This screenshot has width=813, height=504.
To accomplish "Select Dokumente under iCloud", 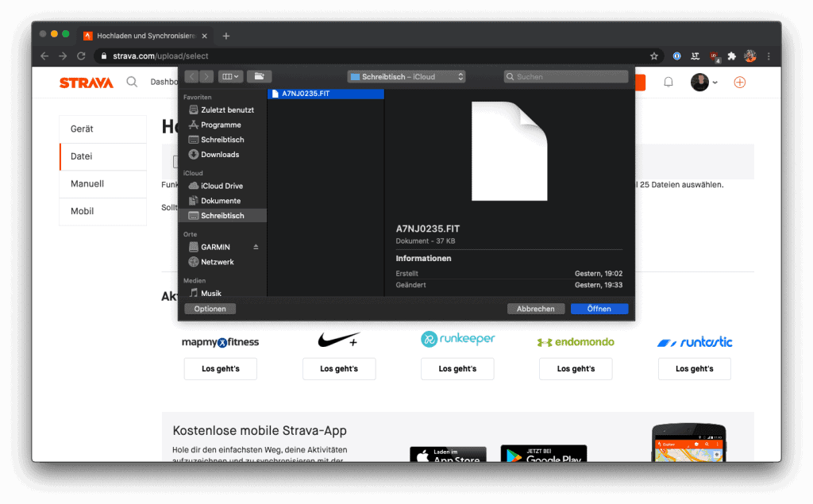I will [222, 201].
